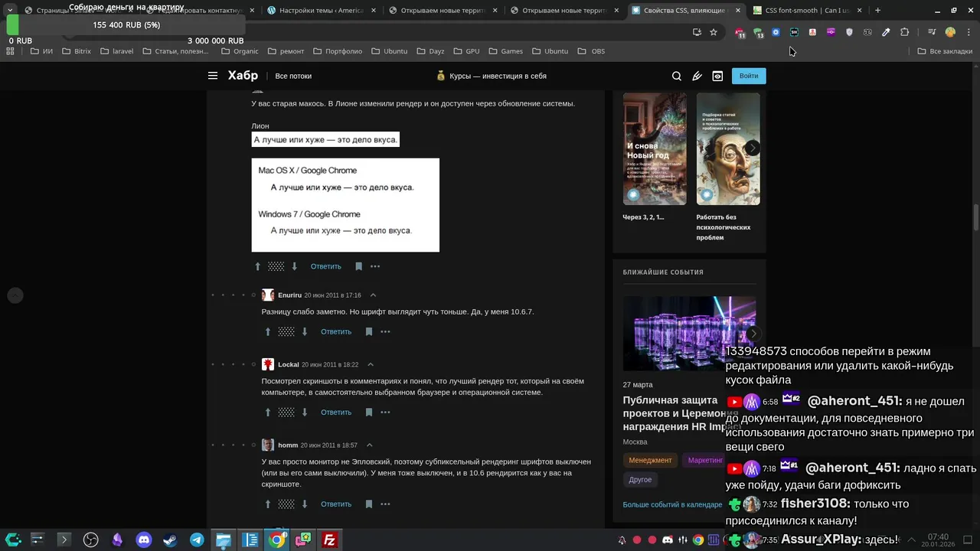Open Discord from the taskbar

pos(144,540)
